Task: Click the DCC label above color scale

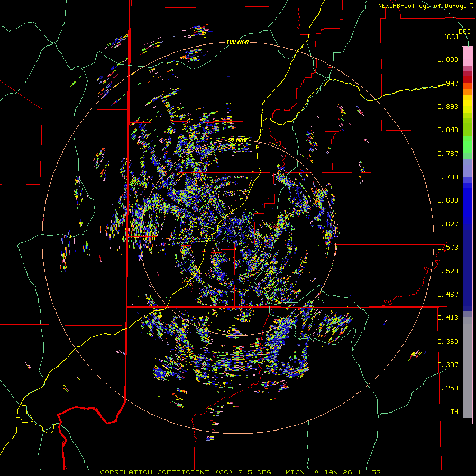Action: (x=465, y=32)
